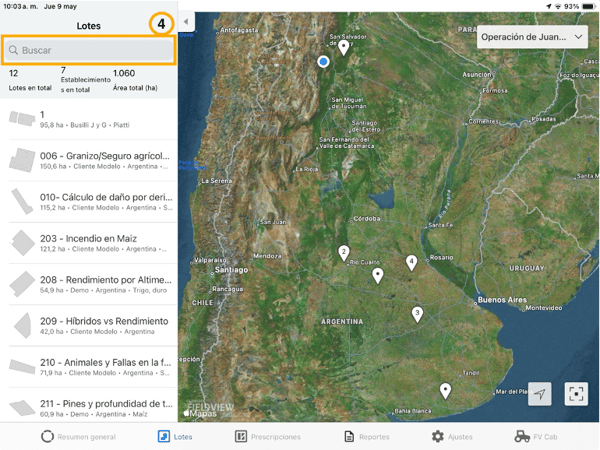Select the Lotes tab
600x450 pixels.
tap(175, 437)
